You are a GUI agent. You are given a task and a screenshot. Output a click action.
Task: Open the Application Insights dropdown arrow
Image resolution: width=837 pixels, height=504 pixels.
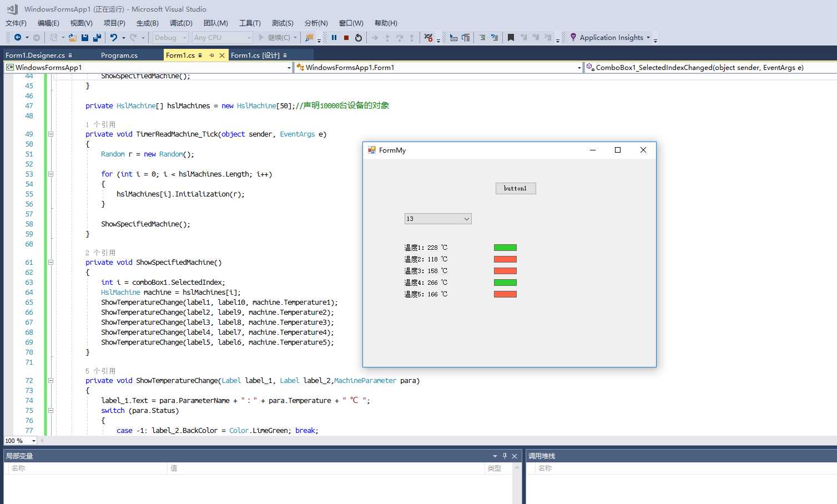point(648,38)
